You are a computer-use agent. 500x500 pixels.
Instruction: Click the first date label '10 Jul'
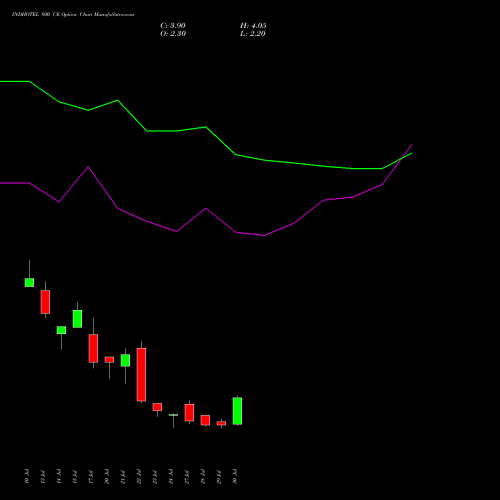pyautogui.click(x=27, y=476)
